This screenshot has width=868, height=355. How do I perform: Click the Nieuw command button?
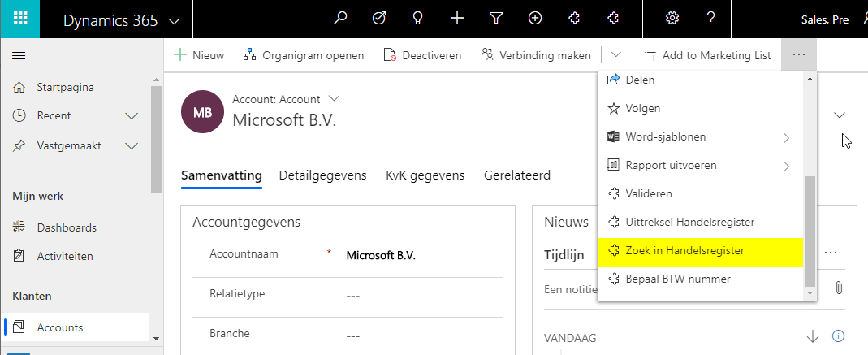point(200,55)
